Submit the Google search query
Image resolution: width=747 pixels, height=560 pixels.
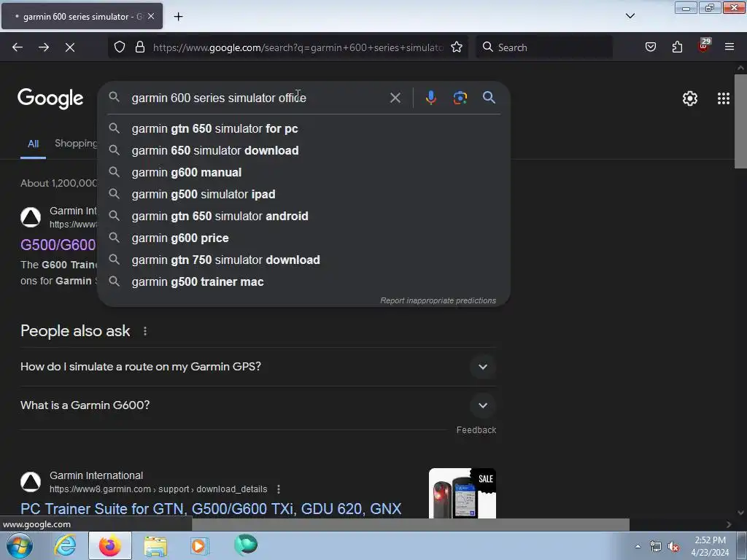tap(489, 98)
